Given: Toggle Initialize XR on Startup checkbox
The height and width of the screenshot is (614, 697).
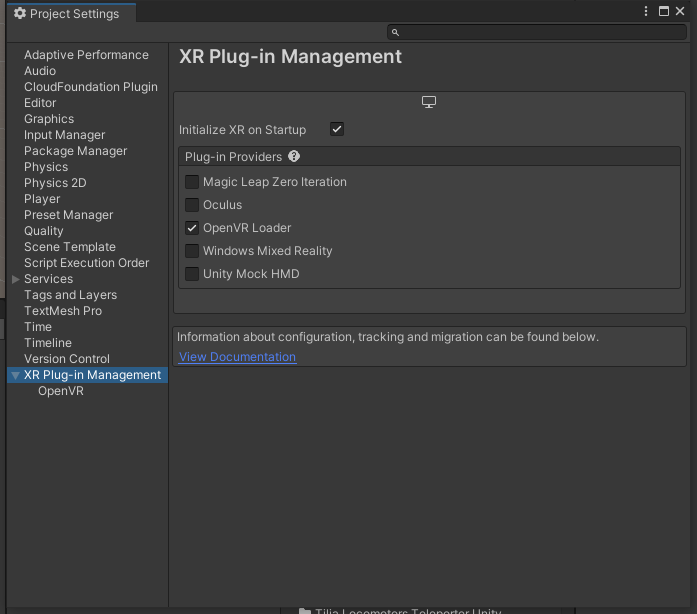Looking at the screenshot, I should pyautogui.click(x=337, y=129).
